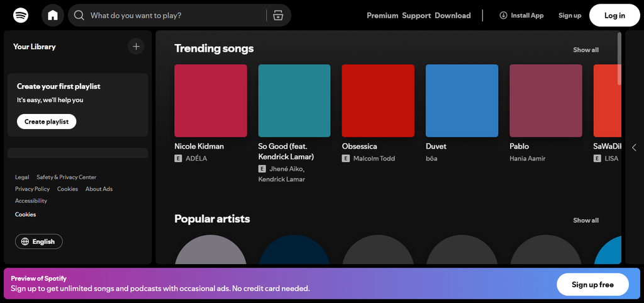This screenshot has height=303, width=644.
Task: Click the Install App download icon
Action: pyautogui.click(x=503, y=16)
